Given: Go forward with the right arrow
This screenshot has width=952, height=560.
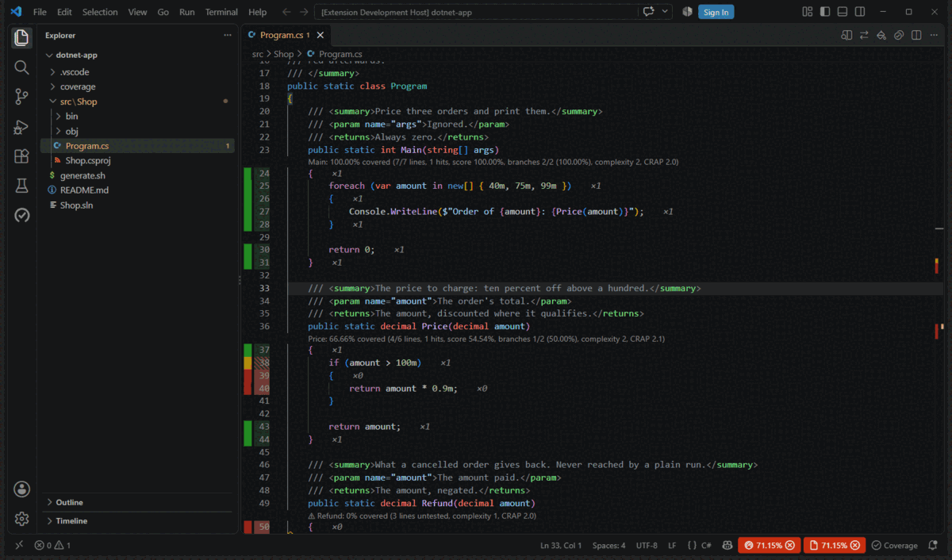Looking at the screenshot, I should (304, 12).
